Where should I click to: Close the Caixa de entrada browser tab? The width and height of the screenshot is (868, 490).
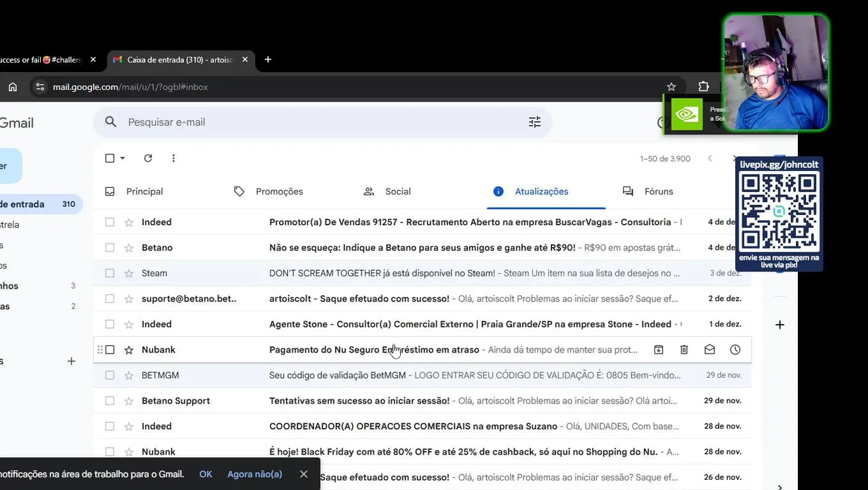(x=245, y=60)
